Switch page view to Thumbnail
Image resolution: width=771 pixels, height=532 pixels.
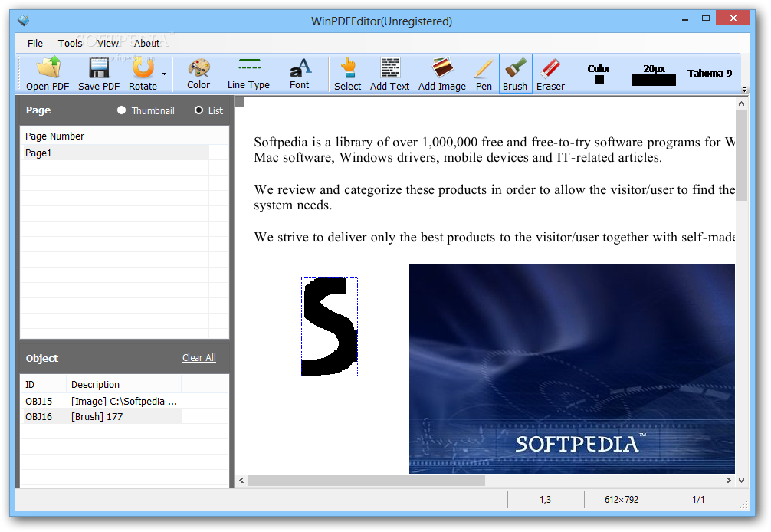(x=146, y=110)
